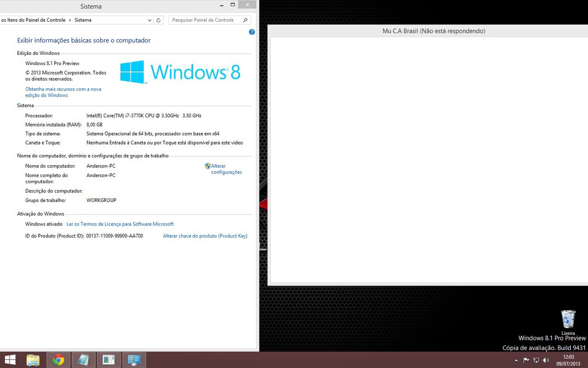Image resolution: width=588 pixels, height=368 pixels.
Task: Refresh the Sistema control panel address bar
Action: (x=158, y=20)
